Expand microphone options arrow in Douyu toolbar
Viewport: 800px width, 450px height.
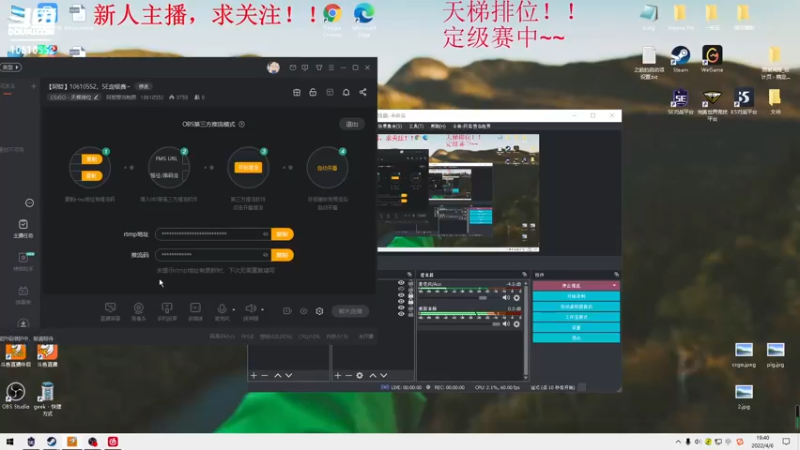[x=234, y=309]
